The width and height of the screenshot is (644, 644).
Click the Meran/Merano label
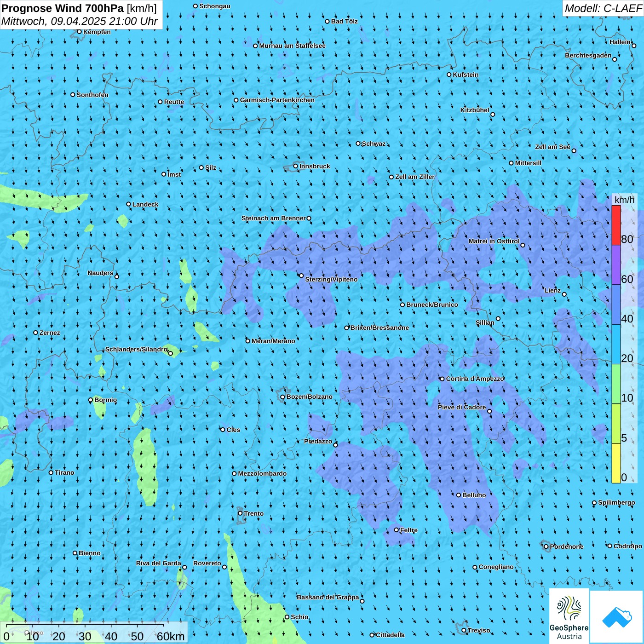point(273,341)
